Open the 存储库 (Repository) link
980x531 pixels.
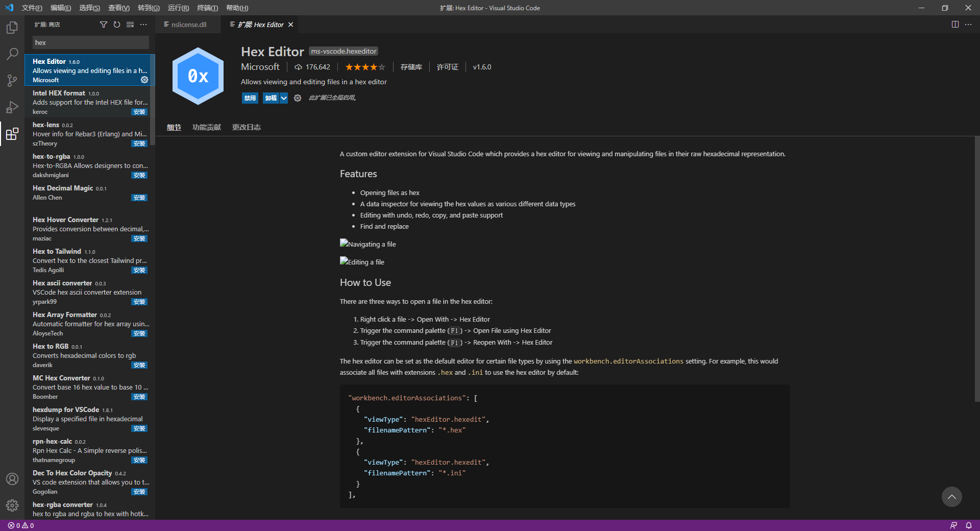tap(411, 67)
